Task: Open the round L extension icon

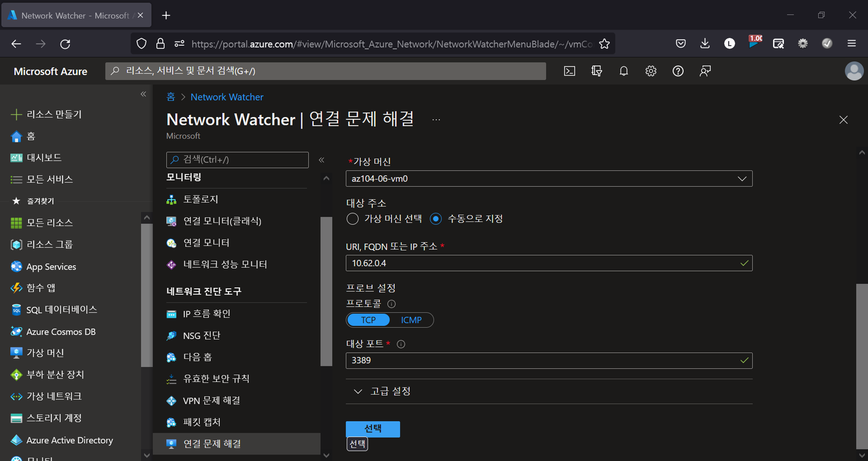Action: 730,43
